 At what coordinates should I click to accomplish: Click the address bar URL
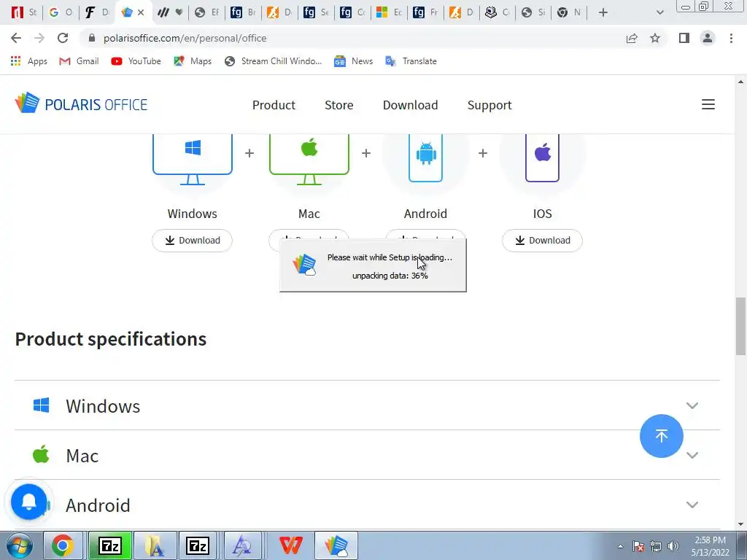tap(185, 38)
